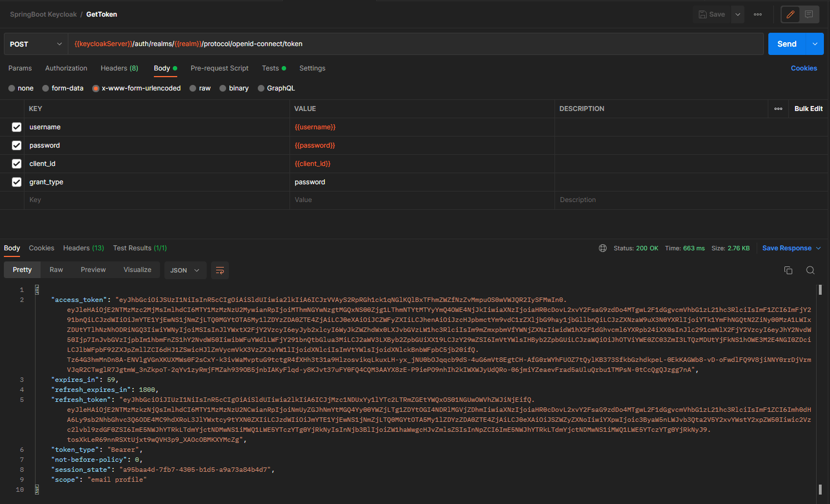Open the request Settings tab
This screenshot has height=504, width=830.
(x=312, y=68)
